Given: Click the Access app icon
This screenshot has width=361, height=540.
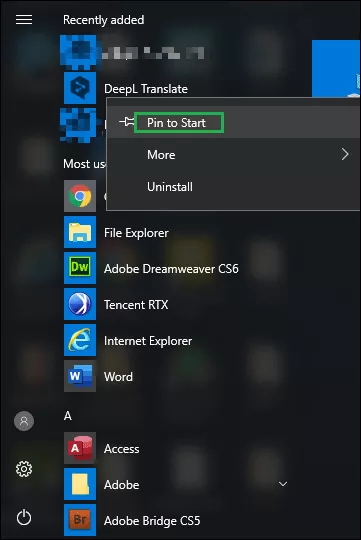Looking at the screenshot, I should click(80, 448).
